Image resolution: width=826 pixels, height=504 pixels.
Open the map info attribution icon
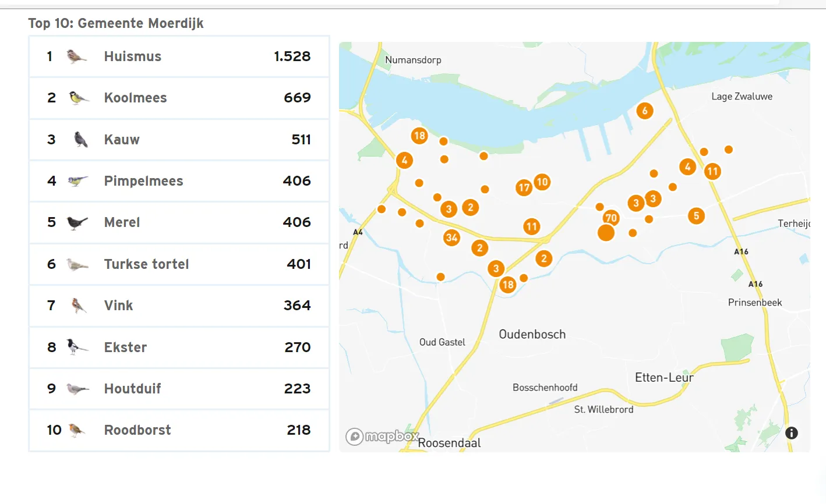pyautogui.click(x=791, y=433)
